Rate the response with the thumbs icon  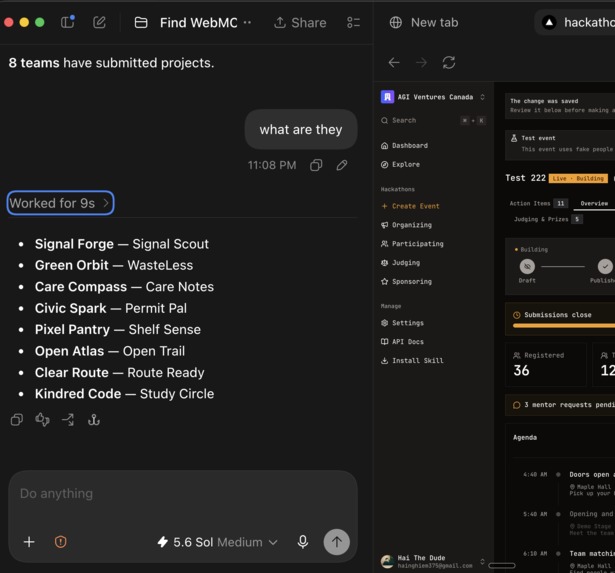pos(42,420)
